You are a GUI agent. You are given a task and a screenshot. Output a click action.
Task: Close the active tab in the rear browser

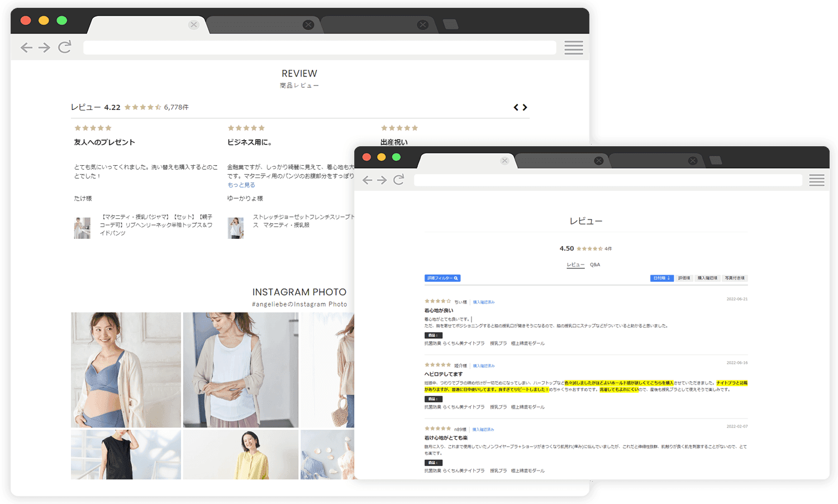(193, 25)
